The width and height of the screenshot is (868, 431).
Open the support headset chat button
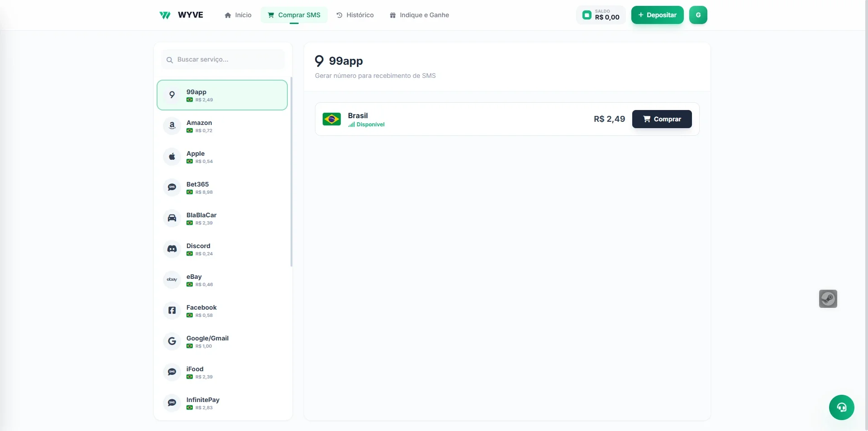pyautogui.click(x=841, y=407)
